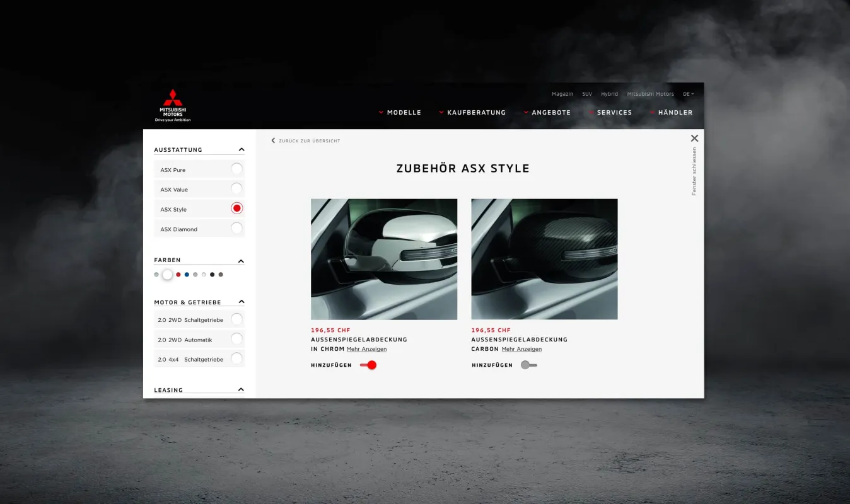
Task: Click the Mitsubishi Motors logo
Action: tap(172, 105)
